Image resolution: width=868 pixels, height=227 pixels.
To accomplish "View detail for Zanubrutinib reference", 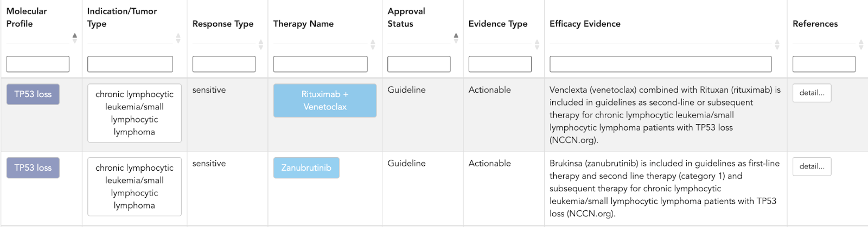I will point(812,166).
